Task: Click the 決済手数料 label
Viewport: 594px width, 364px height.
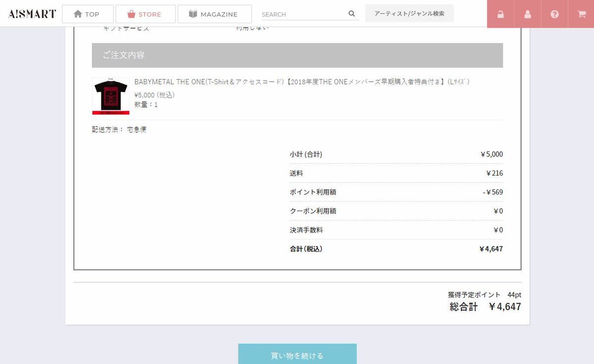Action: click(306, 230)
